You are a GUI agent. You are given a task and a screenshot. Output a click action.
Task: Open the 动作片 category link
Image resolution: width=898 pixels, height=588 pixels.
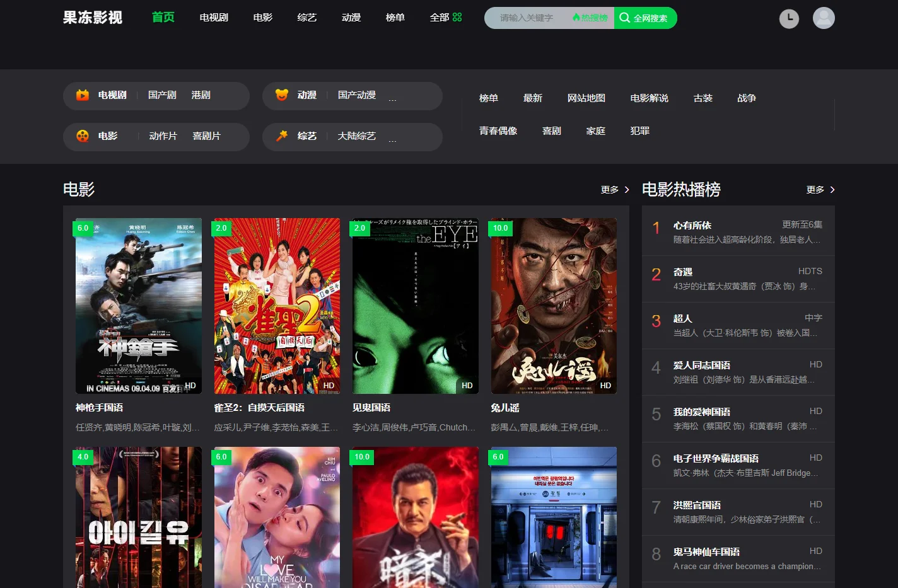[163, 136]
